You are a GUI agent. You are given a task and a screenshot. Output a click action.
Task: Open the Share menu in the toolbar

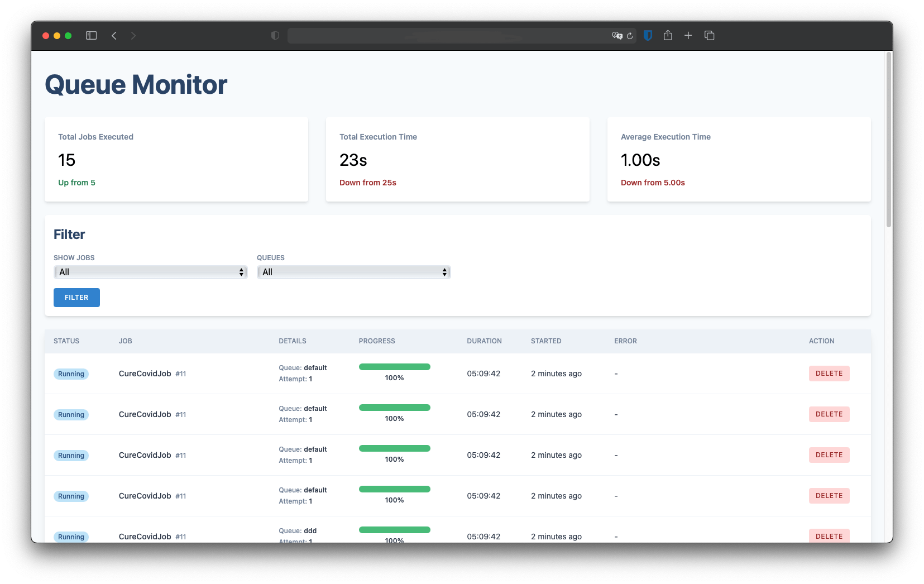point(668,35)
